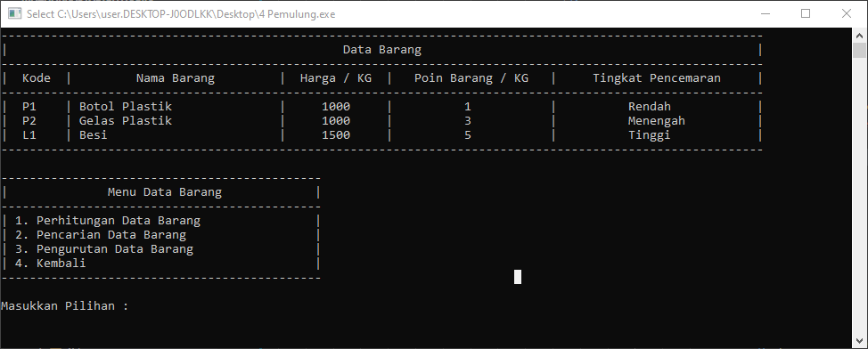Click price '1500' for Besi
The width and height of the screenshot is (868, 349).
335,135
